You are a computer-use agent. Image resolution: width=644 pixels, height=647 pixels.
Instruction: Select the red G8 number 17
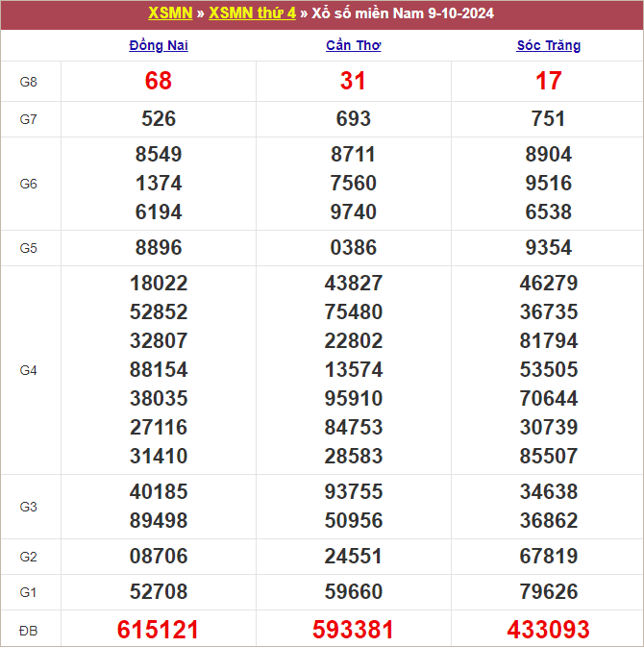click(548, 82)
